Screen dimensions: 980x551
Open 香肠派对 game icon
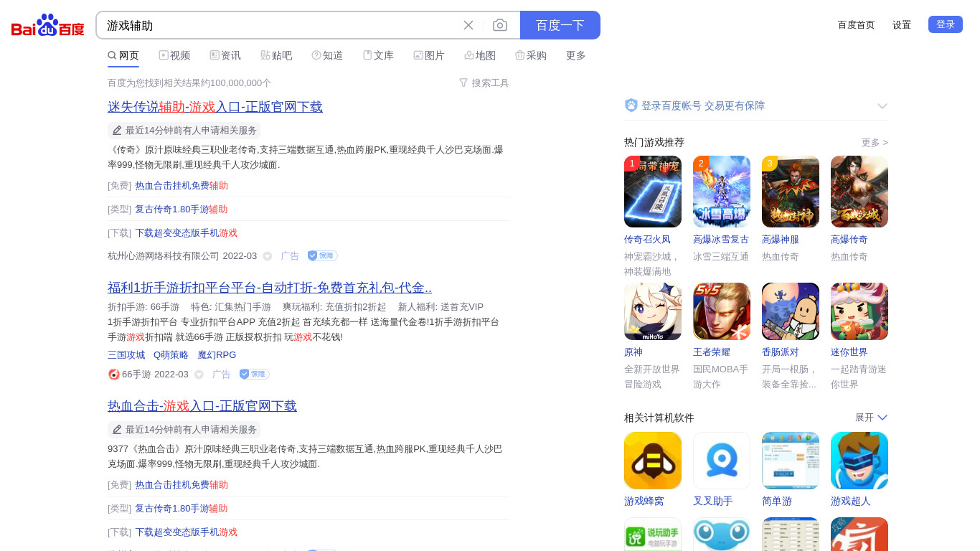coord(791,311)
